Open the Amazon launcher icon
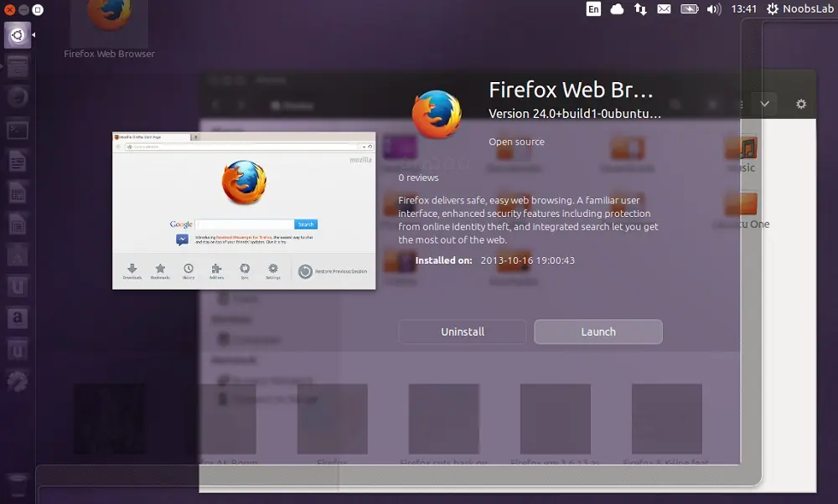Viewport: 838px width, 504px height. pos(18,318)
